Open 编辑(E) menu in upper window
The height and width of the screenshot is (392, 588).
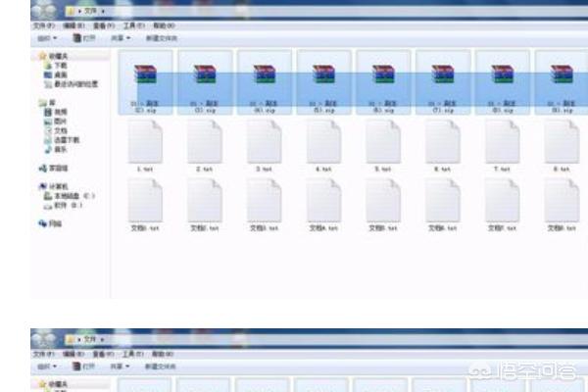tap(73, 25)
